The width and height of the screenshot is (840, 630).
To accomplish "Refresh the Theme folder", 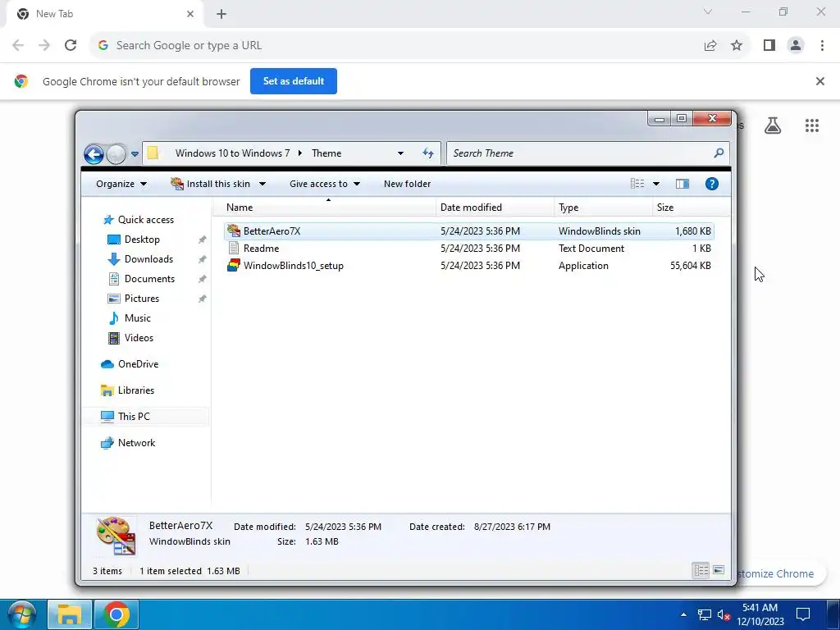I will tap(428, 153).
